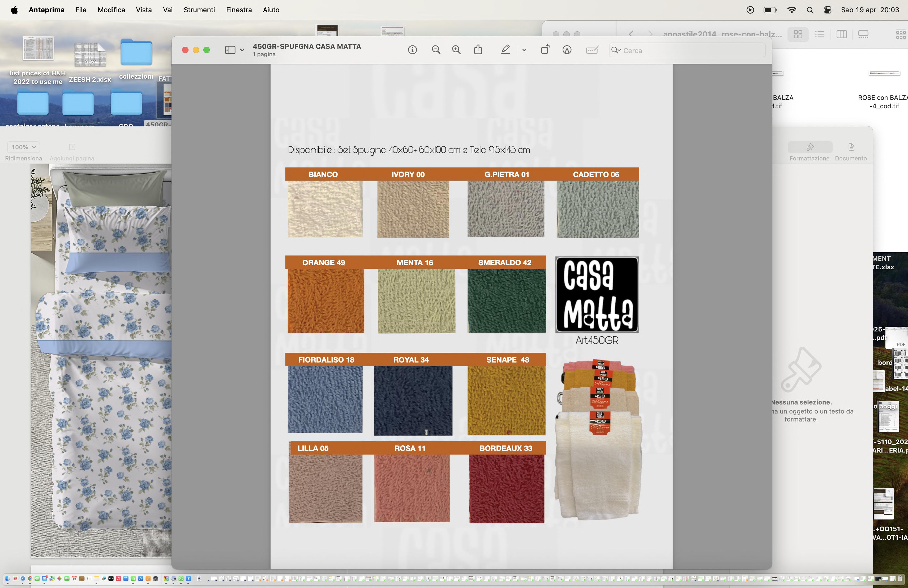Viewport: 908px width, 588px height.
Task: Click the Documento button
Action: point(851,151)
